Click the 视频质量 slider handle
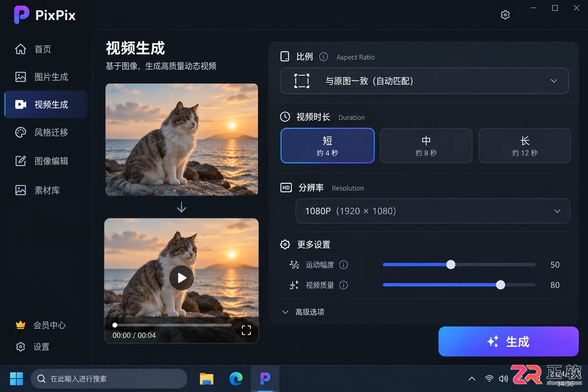588x392 pixels. (x=501, y=285)
